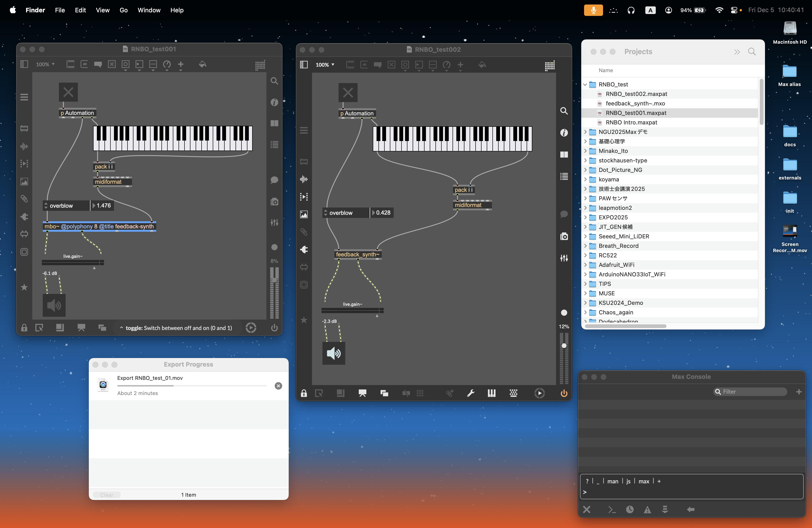The height and width of the screenshot is (528, 812).
Task: Open the Window menu
Action: click(149, 10)
